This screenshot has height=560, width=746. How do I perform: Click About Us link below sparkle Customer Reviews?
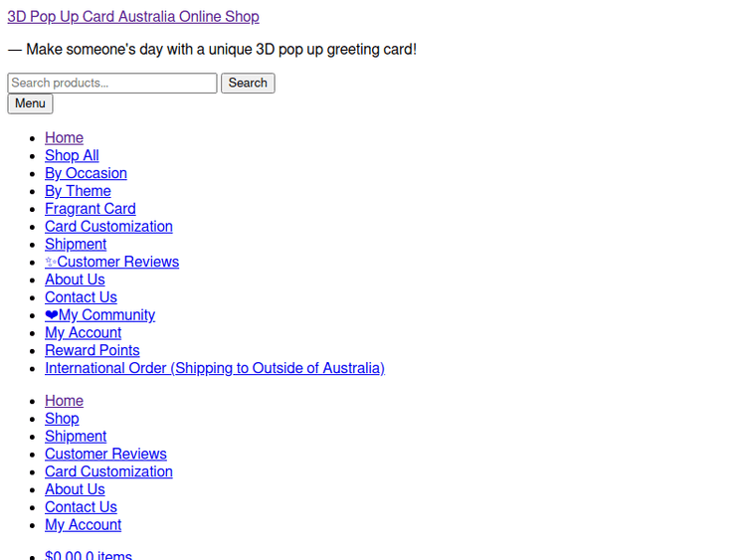pyautogui.click(x=75, y=280)
